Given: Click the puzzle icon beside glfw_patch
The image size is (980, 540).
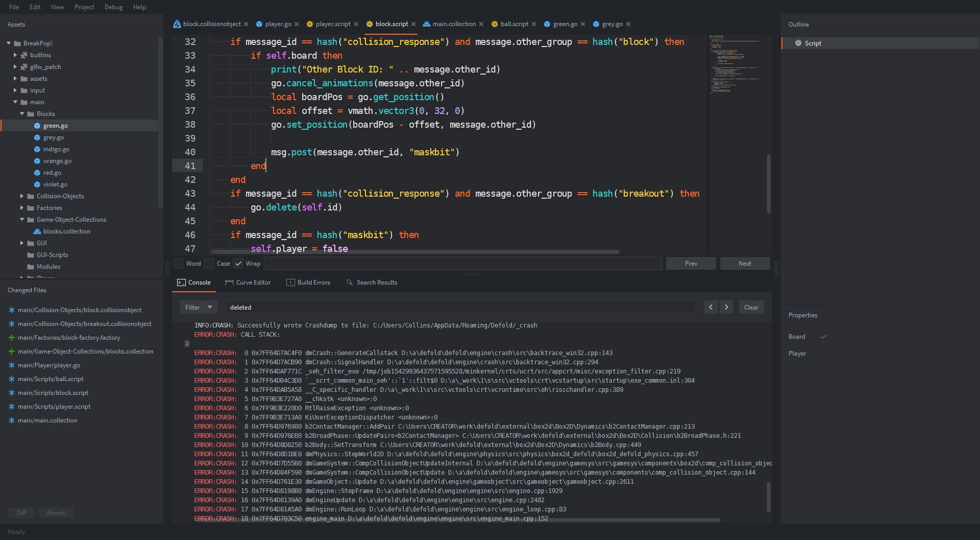Looking at the screenshot, I should coord(24,67).
